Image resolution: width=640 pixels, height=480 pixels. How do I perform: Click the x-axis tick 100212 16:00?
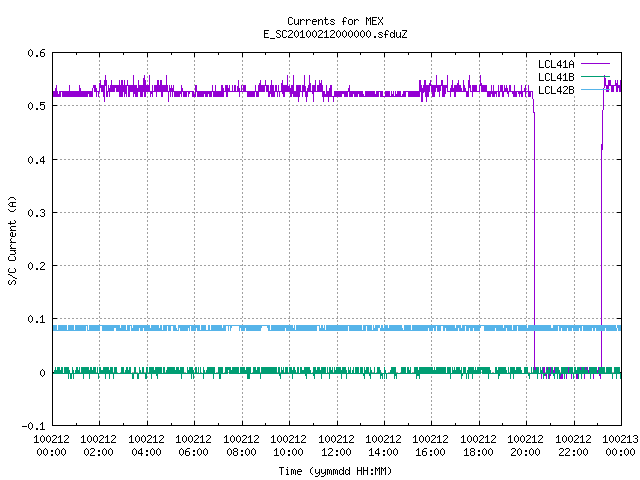(x=431, y=445)
